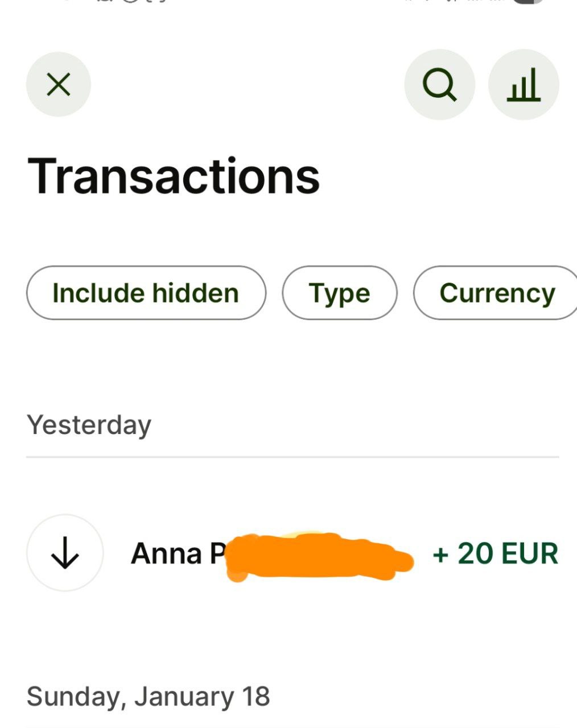Toggle the Include hidden filter chip
The height and width of the screenshot is (728, 577).
tap(146, 293)
